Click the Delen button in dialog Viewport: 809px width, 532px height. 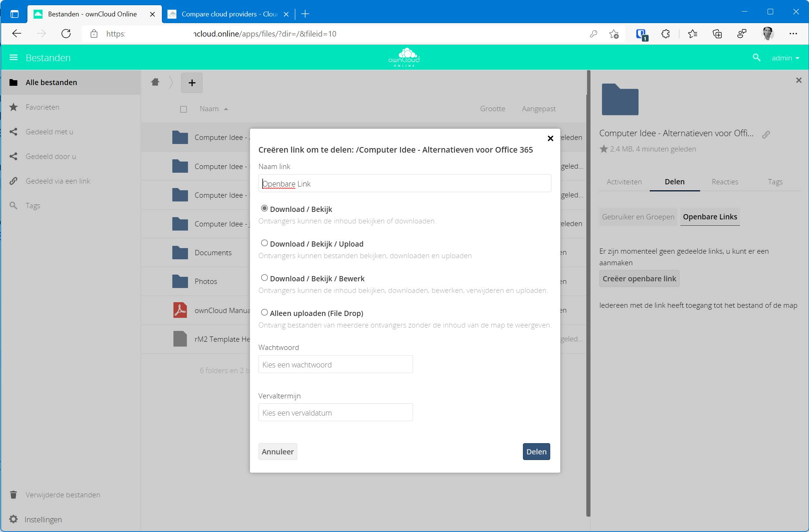pos(536,451)
